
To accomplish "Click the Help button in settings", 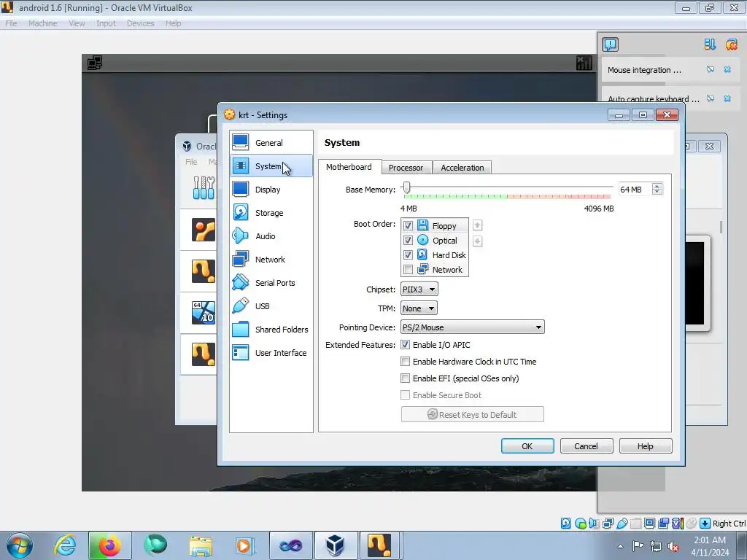I will click(x=646, y=446).
